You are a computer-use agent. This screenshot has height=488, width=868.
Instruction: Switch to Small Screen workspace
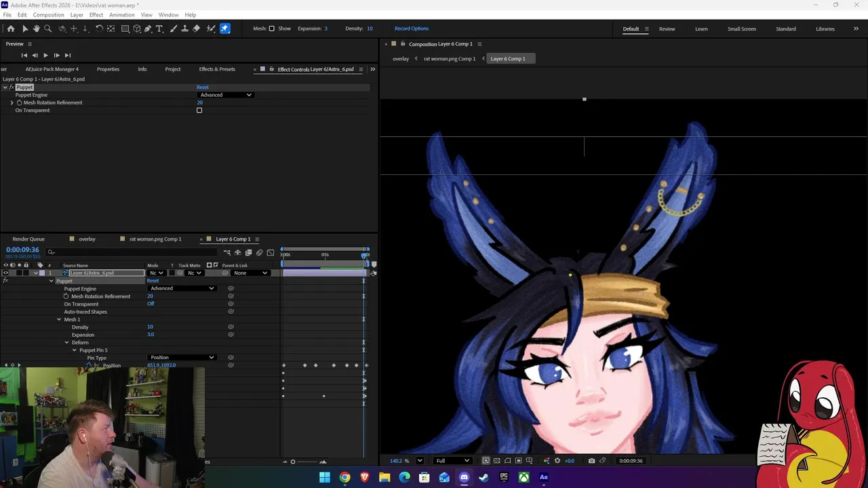tap(742, 28)
